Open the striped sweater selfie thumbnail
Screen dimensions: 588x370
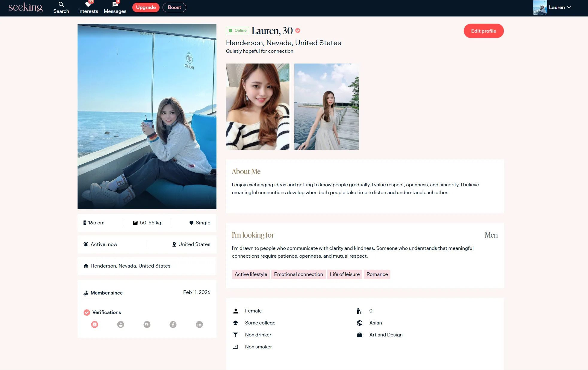point(257,107)
